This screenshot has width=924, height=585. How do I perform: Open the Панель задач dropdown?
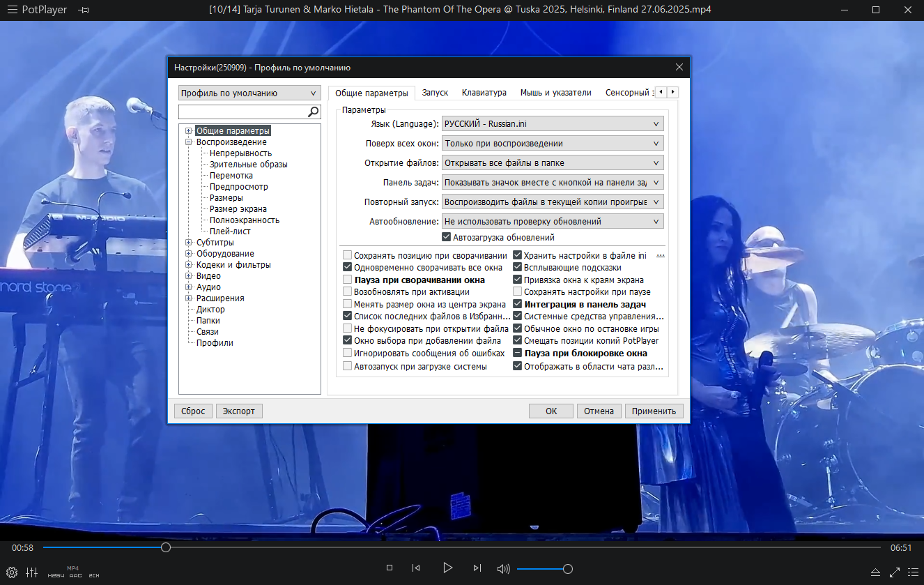tap(553, 183)
